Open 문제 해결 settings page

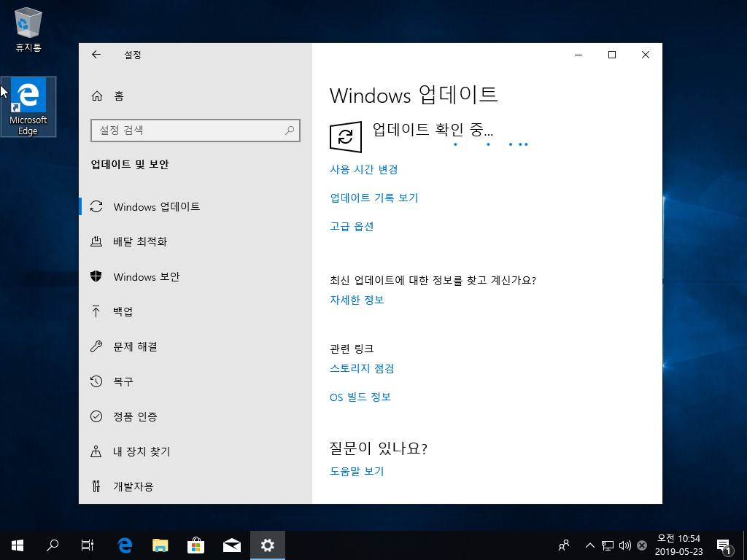[x=196, y=346]
